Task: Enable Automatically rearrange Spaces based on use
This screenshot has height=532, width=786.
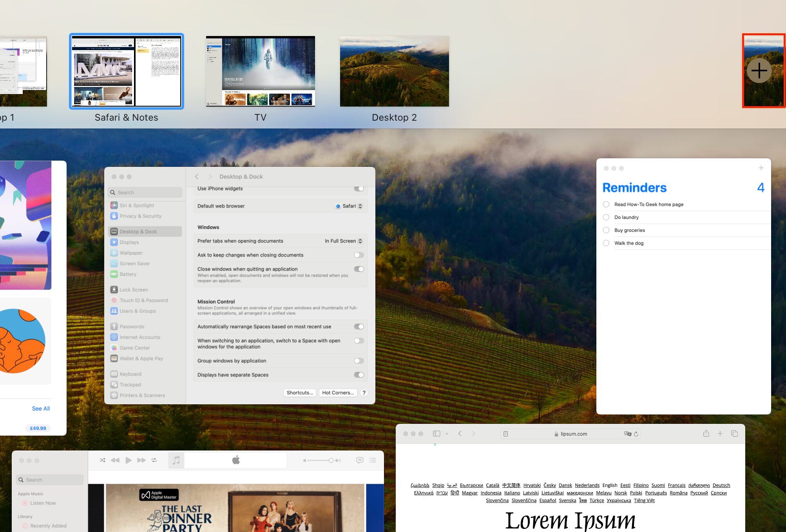Action: point(359,327)
